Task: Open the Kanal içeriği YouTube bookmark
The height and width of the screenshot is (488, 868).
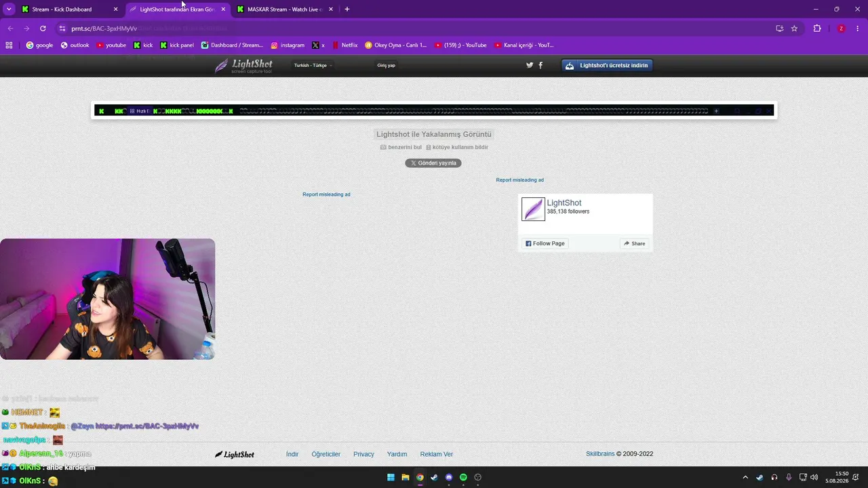Action: (x=524, y=45)
